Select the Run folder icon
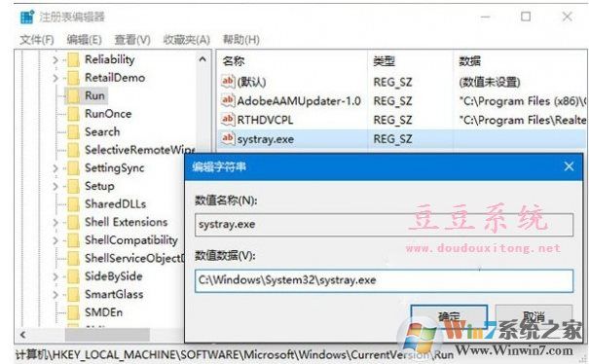Viewport: 589px width, 364px height. coord(74,95)
